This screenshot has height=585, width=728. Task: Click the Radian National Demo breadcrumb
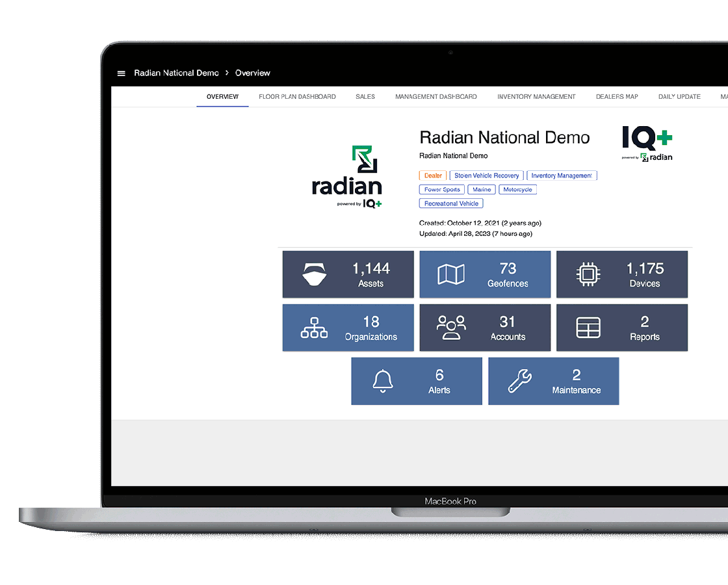click(x=176, y=73)
